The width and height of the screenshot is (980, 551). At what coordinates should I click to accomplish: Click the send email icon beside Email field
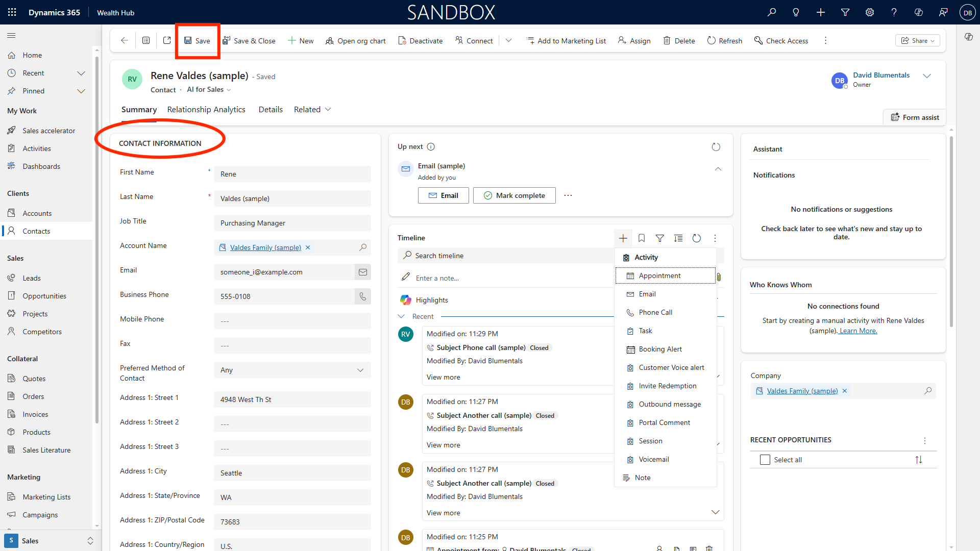coord(363,272)
